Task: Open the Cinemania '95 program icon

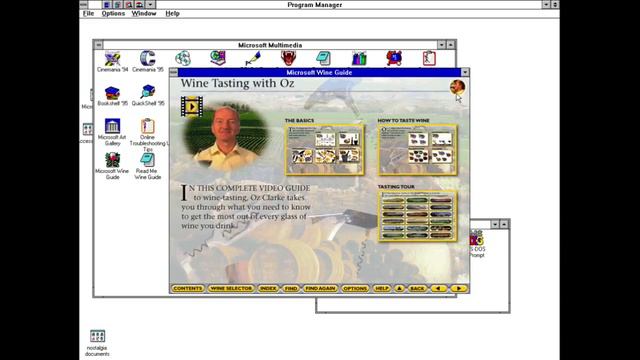Action: tap(147, 58)
